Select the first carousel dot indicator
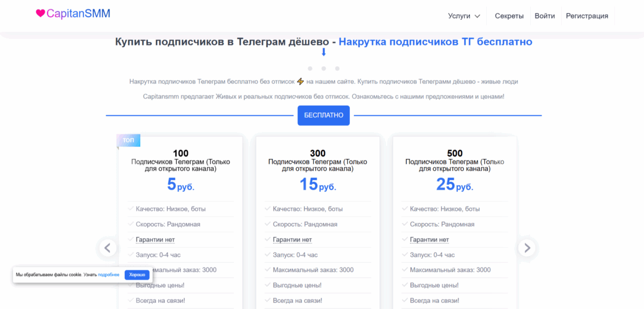This screenshot has width=644, height=309. click(x=310, y=68)
